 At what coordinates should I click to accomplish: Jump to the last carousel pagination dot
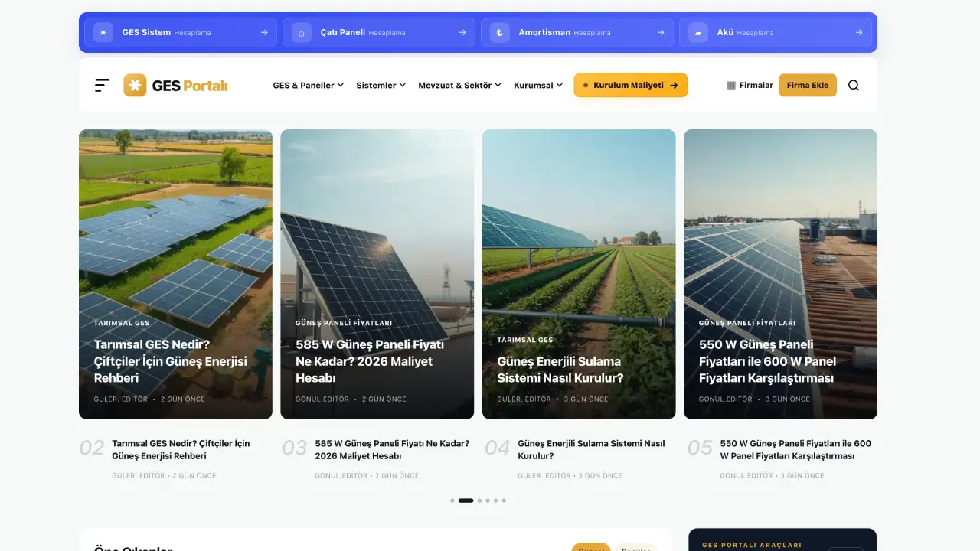click(504, 500)
